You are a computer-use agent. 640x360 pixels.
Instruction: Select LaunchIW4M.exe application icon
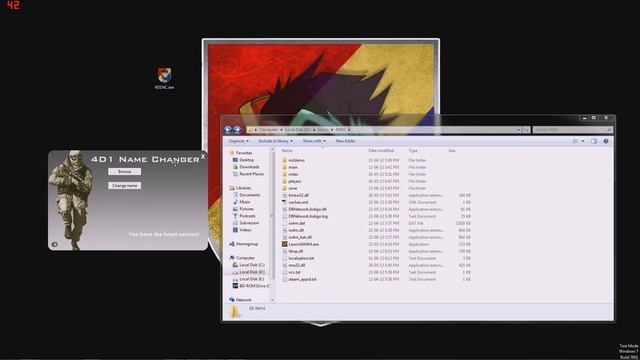coord(284,244)
